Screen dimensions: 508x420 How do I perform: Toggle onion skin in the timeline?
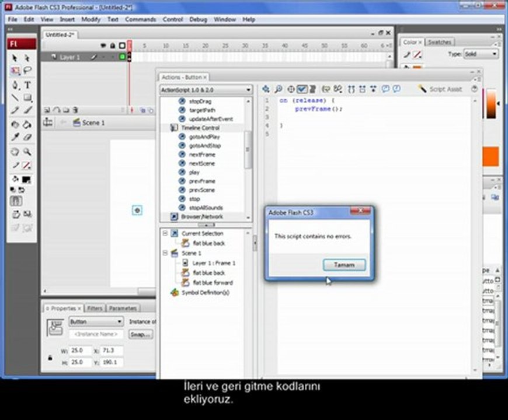pos(142,111)
